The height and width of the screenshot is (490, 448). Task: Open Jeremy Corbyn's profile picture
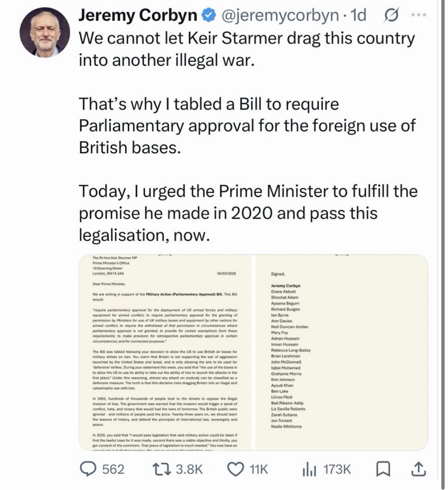tap(45, 32)
